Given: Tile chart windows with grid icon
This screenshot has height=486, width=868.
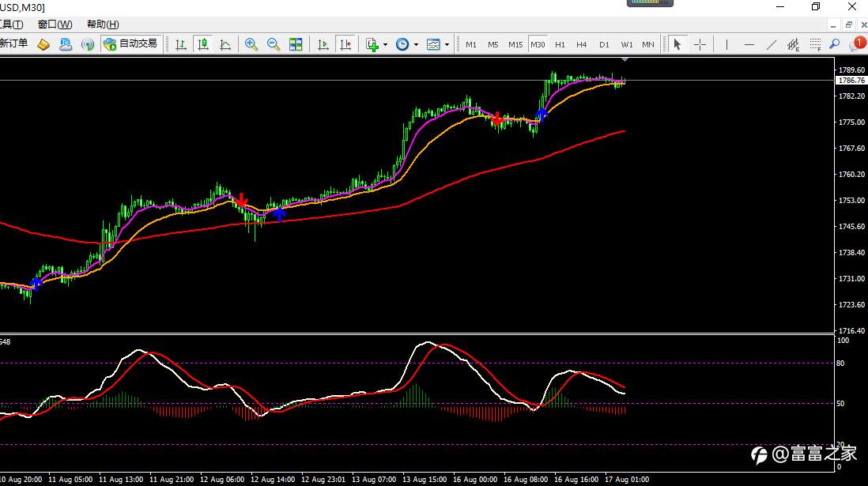Looking at the screenshot, I should pos(296,44).
